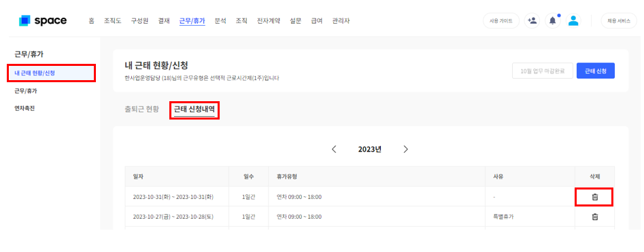Viewport: 644px width, 252px height.
Task: Open the 전자계약 menu
Action: point(269,20)
